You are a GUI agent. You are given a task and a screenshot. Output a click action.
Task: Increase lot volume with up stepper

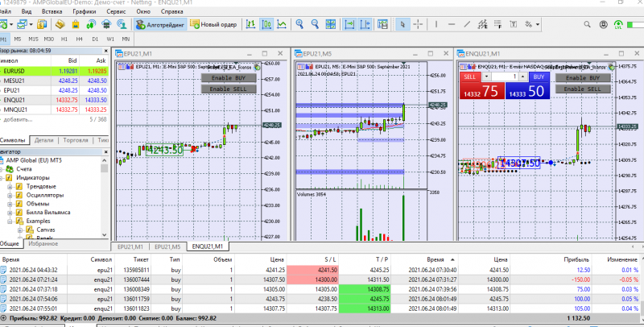click(x=522, y=77)
